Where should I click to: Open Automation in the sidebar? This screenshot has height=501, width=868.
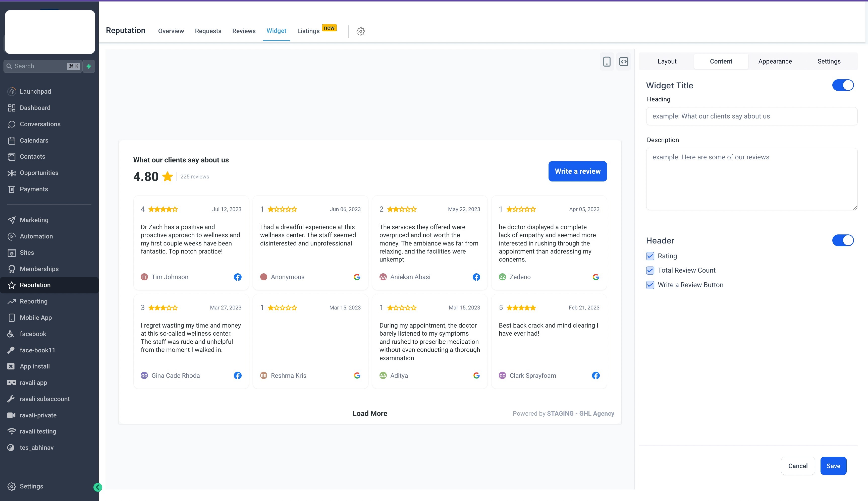click(36, 236)
